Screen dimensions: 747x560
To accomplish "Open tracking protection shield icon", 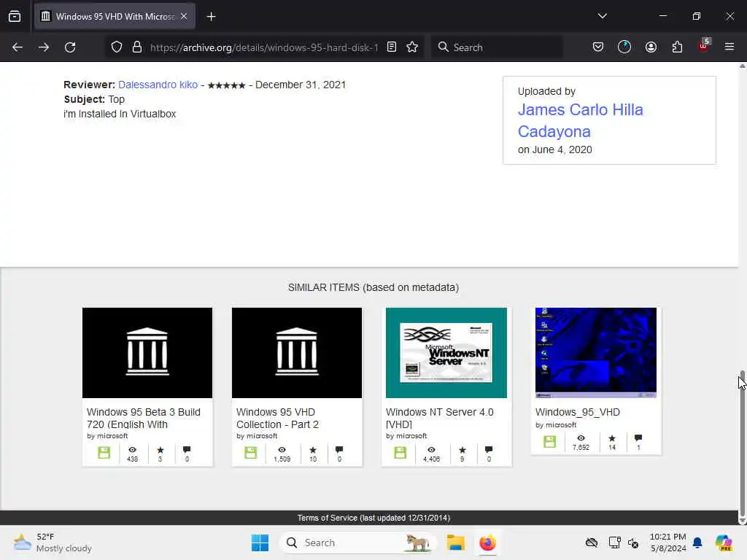I will pos(117,47).
